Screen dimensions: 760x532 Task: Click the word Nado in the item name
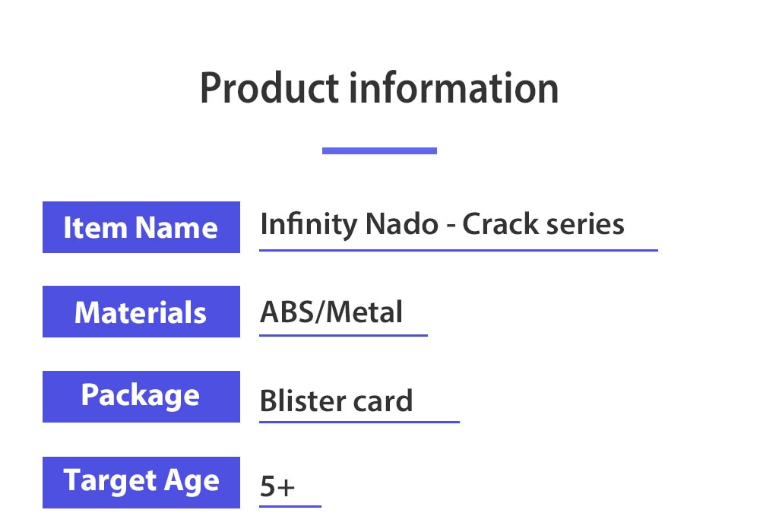pyautogui.click(x=402, y=224)
